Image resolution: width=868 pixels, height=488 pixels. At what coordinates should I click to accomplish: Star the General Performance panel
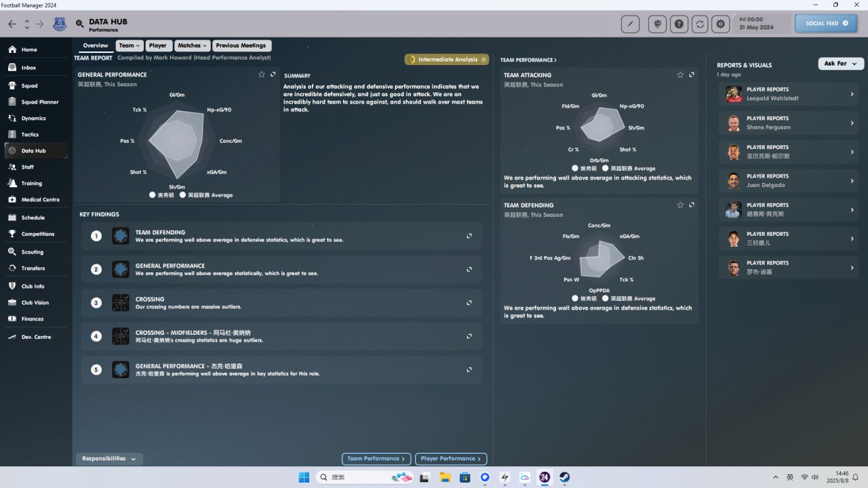[x=262, y=75]
